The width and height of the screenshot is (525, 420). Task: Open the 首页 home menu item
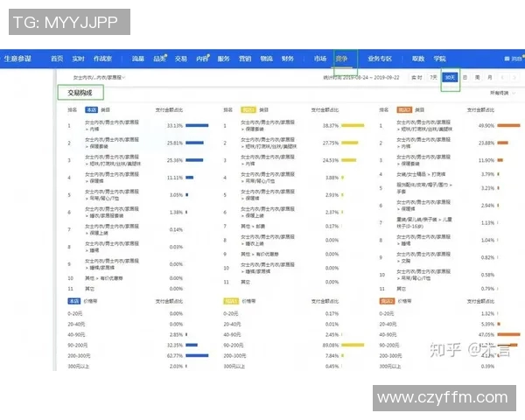(x=57, y=59)
